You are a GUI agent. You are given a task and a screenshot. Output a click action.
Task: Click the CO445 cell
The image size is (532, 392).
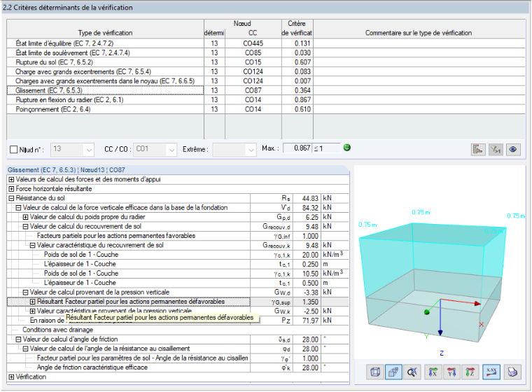click(253, 43)
